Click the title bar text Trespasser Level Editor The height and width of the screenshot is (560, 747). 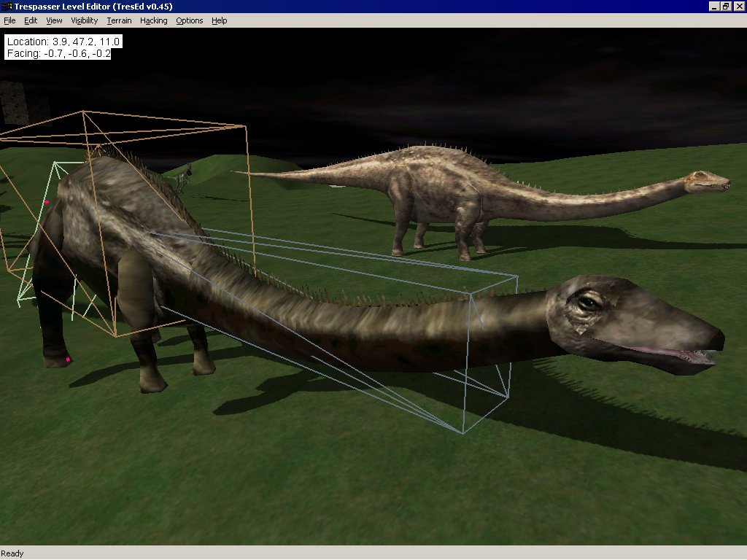click(93, 6)
